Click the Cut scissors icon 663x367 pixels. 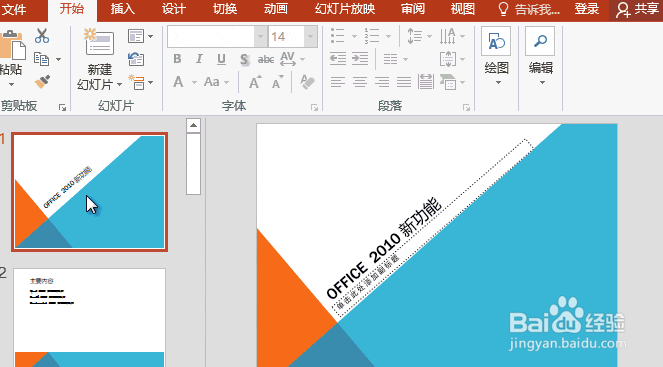(x=42, y=36)
